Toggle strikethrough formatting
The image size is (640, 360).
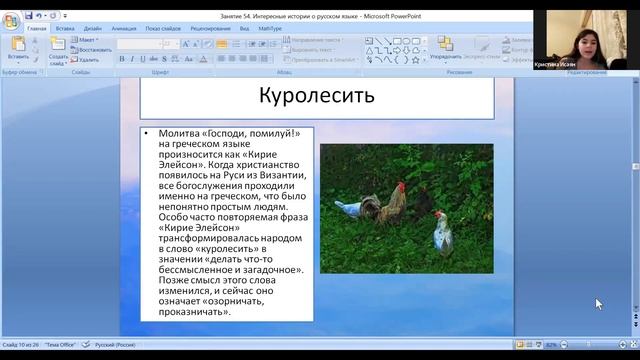(153, 59)
